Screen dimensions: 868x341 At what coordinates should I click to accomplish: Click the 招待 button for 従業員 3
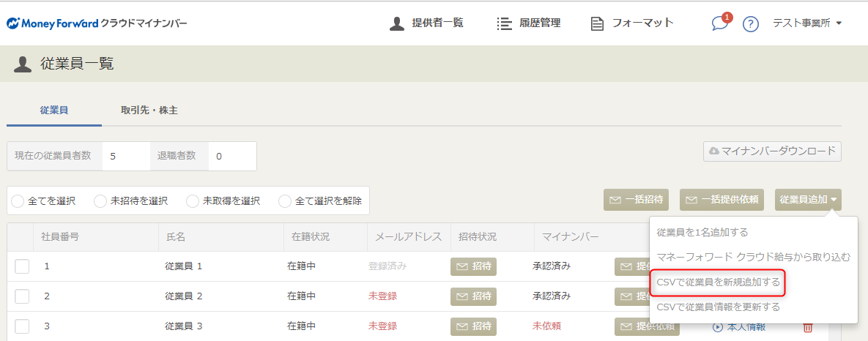coord(473,326)
